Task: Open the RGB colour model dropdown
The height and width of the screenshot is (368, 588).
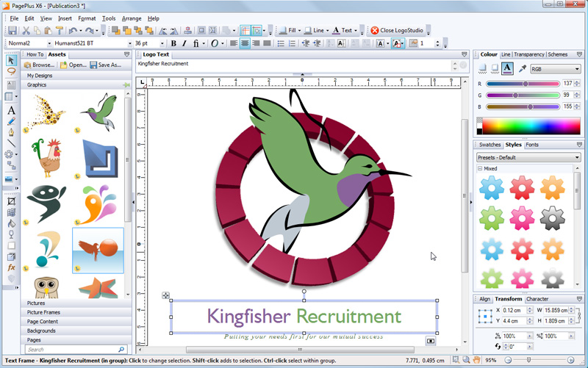Action: [x=556, y=69]
